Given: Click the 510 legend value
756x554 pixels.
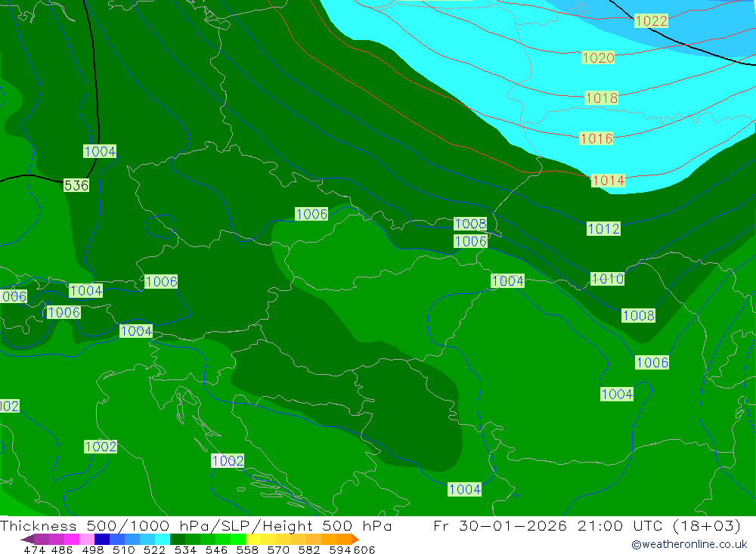Looking at the screenshot, I should pyautogui.click(x=123, y=550).
